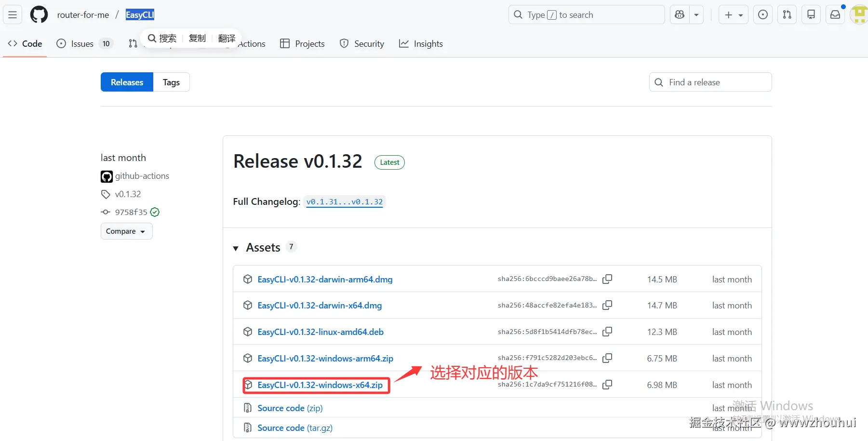Download EasyCLI-v0.1.32-darwin-arm64.dmg

tap(325, 280)
